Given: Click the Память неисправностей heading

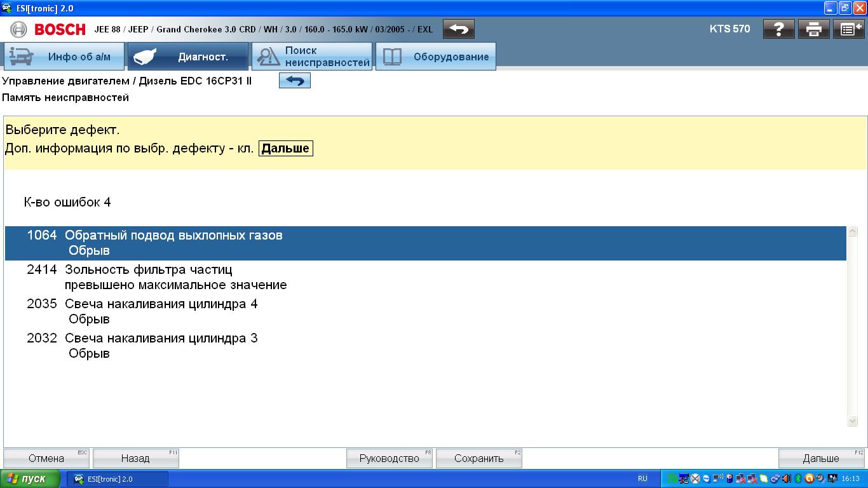Looking at the screenshot, I should pos(65,97).
